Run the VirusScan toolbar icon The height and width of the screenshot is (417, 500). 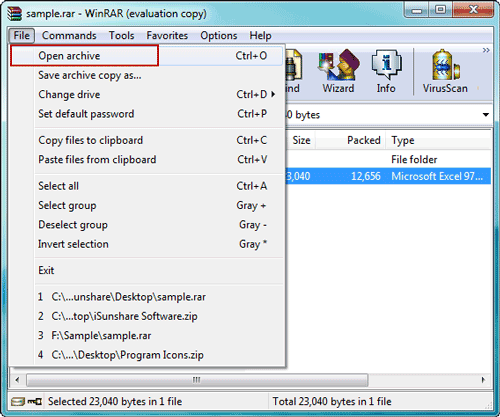[x=445, y=71]
